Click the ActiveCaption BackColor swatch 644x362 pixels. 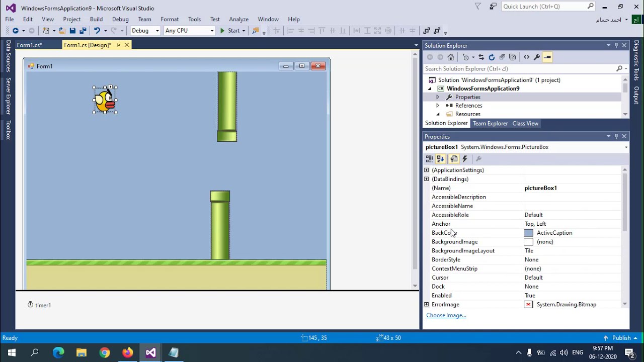[x=528, y=233]
